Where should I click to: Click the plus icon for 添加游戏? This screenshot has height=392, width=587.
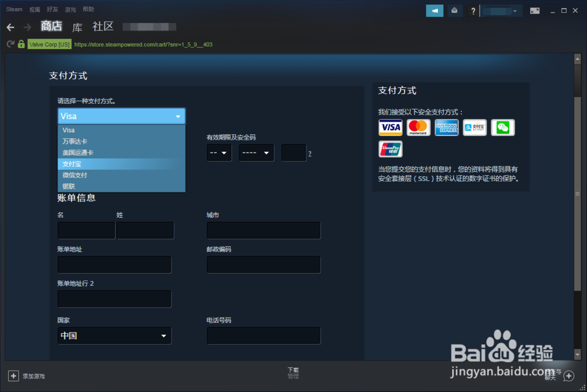14,376
